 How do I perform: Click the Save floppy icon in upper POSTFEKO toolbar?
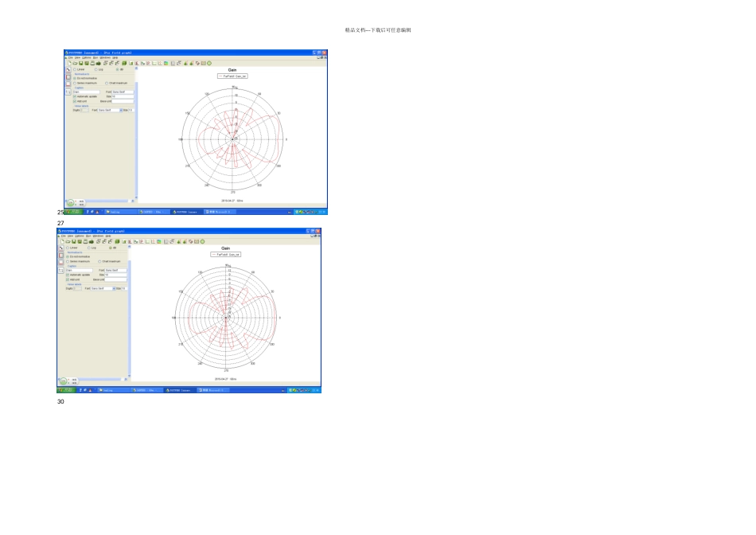coord(81,63)
